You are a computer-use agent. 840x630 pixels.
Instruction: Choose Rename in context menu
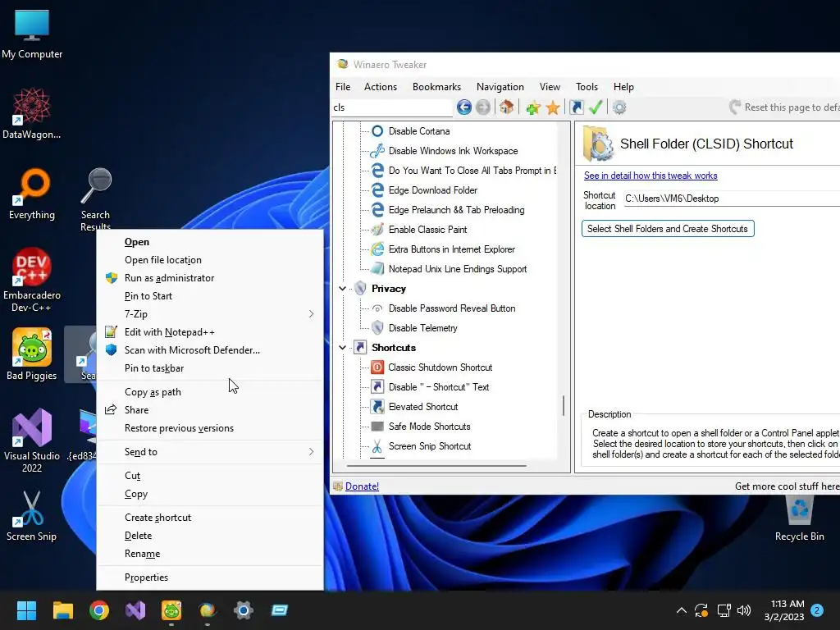tap(210, 554)
